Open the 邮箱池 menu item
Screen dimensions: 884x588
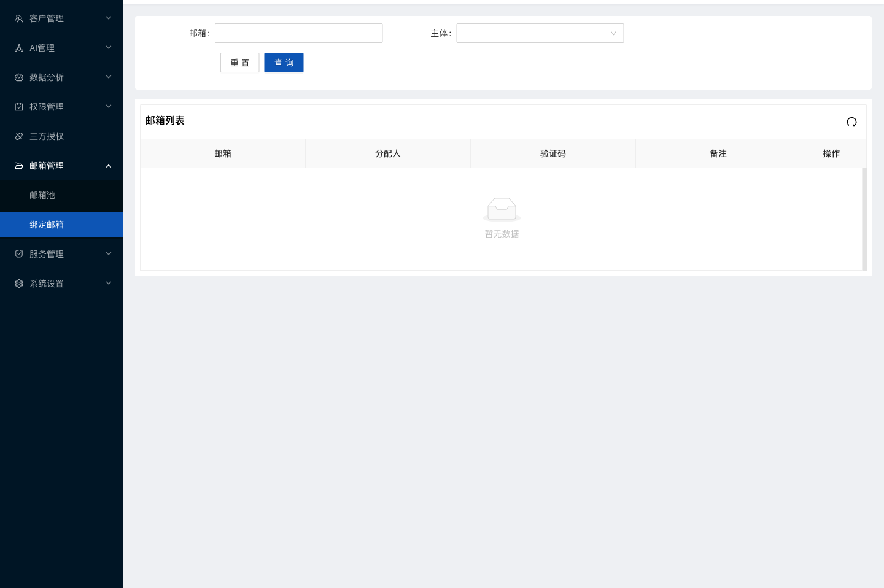click(61, 195)
